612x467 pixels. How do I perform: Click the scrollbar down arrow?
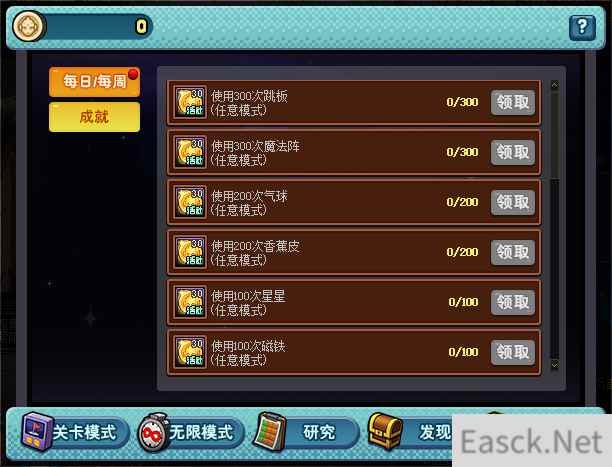555,364
